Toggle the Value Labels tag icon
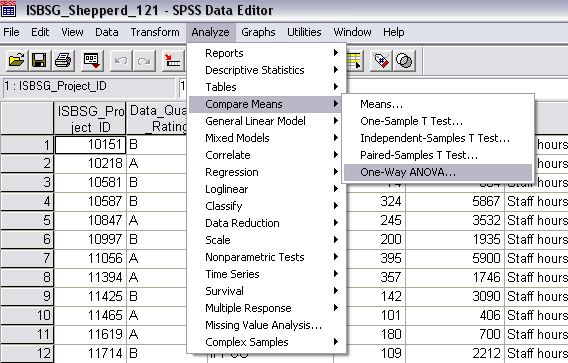The height and width of the screenshot is (363, 568). point(381,60)
